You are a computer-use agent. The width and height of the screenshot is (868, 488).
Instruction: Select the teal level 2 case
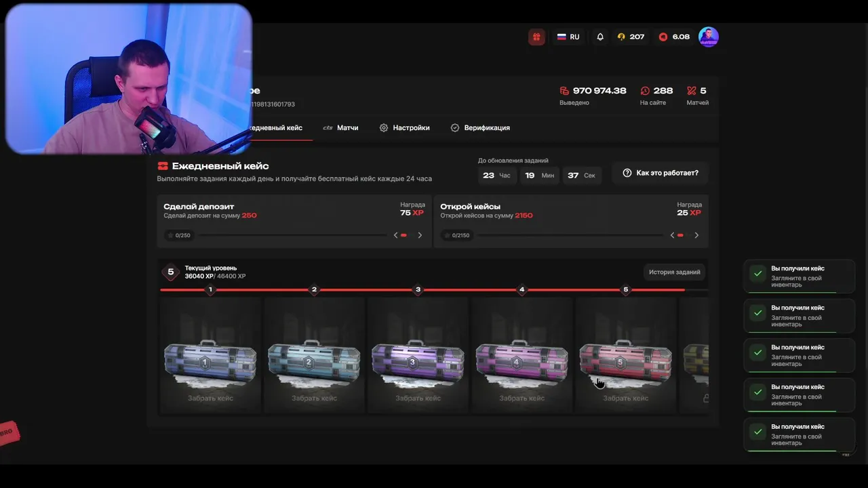point(314,363)
